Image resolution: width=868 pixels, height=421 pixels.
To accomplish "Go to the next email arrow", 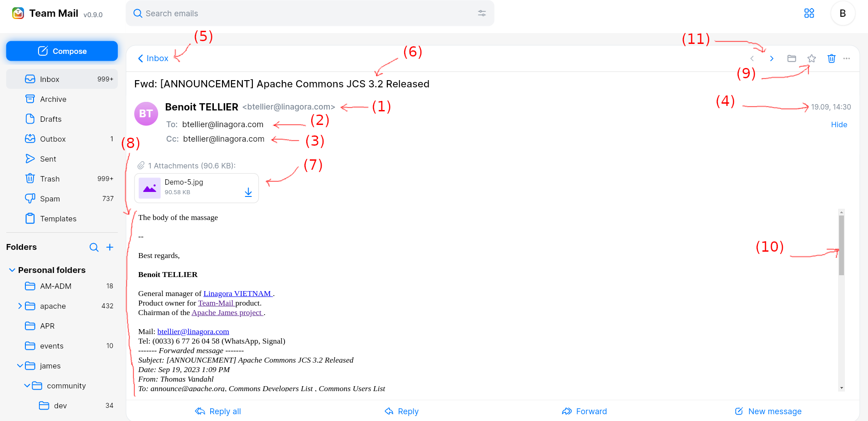I will (772, 58).
